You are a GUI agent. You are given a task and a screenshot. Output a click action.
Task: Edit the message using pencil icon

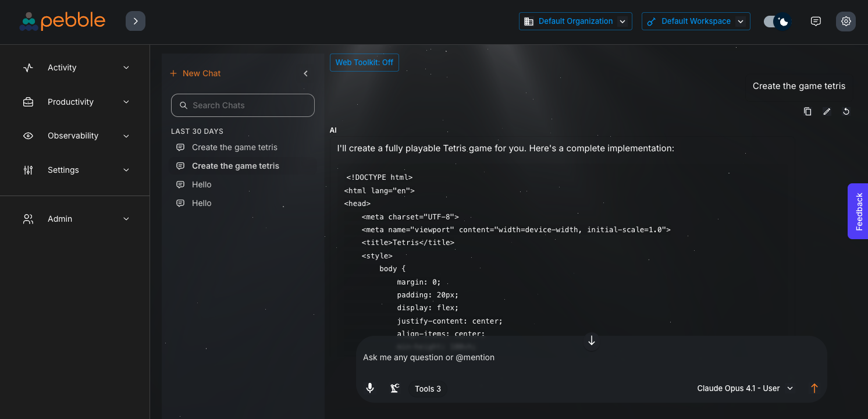pos(827,112)
